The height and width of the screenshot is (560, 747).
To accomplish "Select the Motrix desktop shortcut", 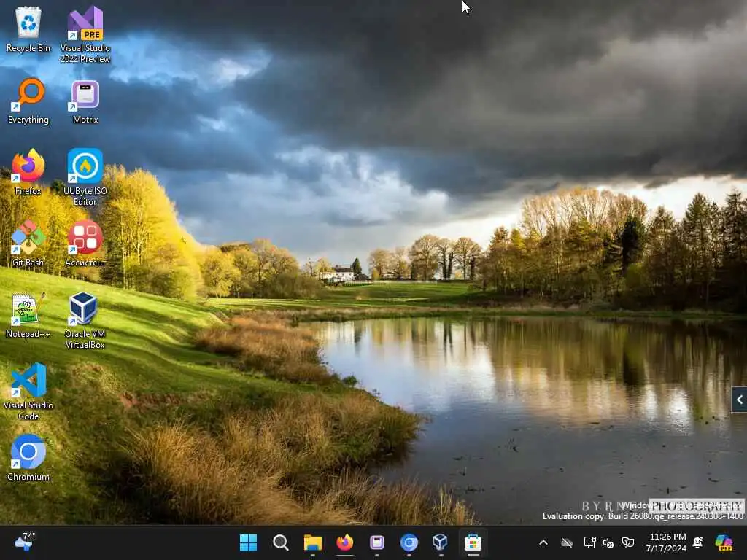I will click(x=85, y=101).
